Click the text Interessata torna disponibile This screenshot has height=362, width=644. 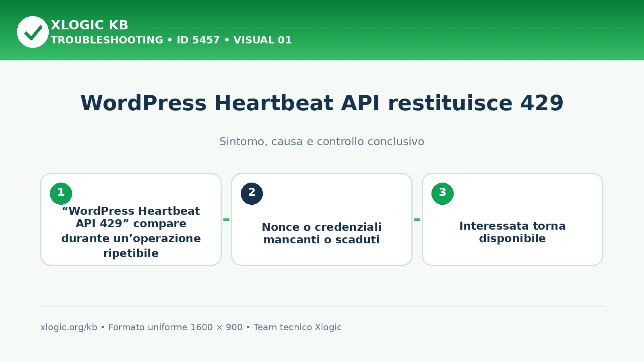(x=512, y=232)
